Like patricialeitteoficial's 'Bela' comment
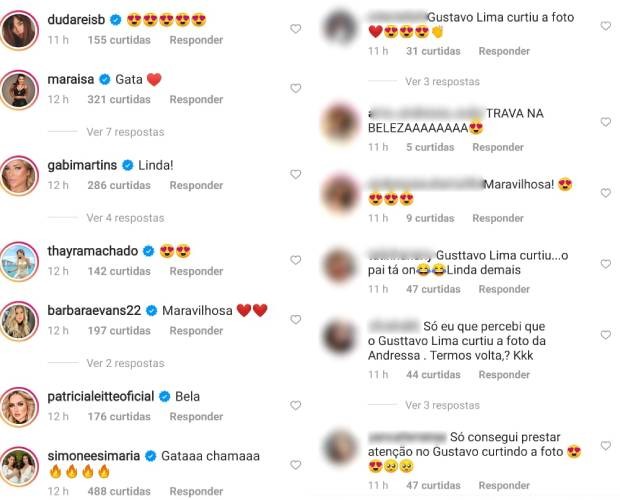Screen dimensions: 620x500 point(295,406)
